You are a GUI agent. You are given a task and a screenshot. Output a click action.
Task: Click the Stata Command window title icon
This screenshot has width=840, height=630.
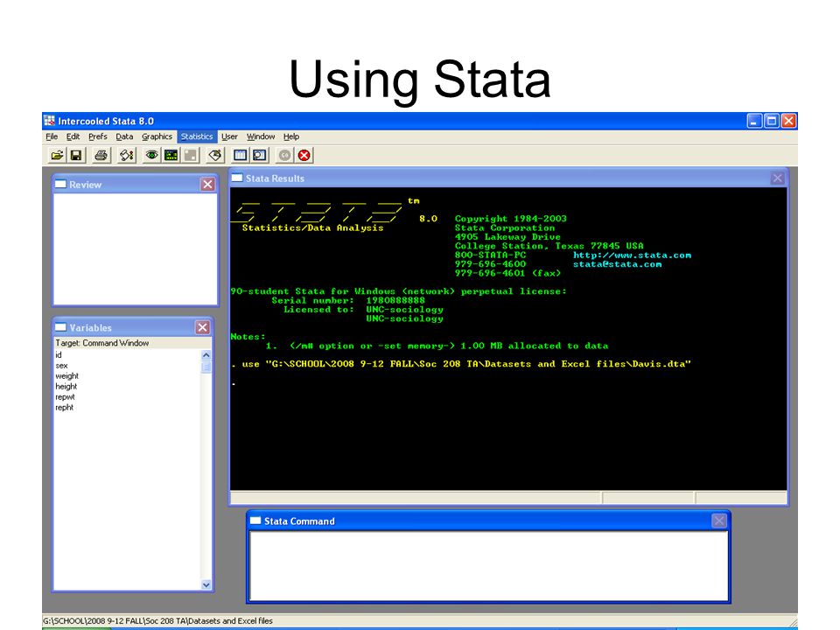255,521
